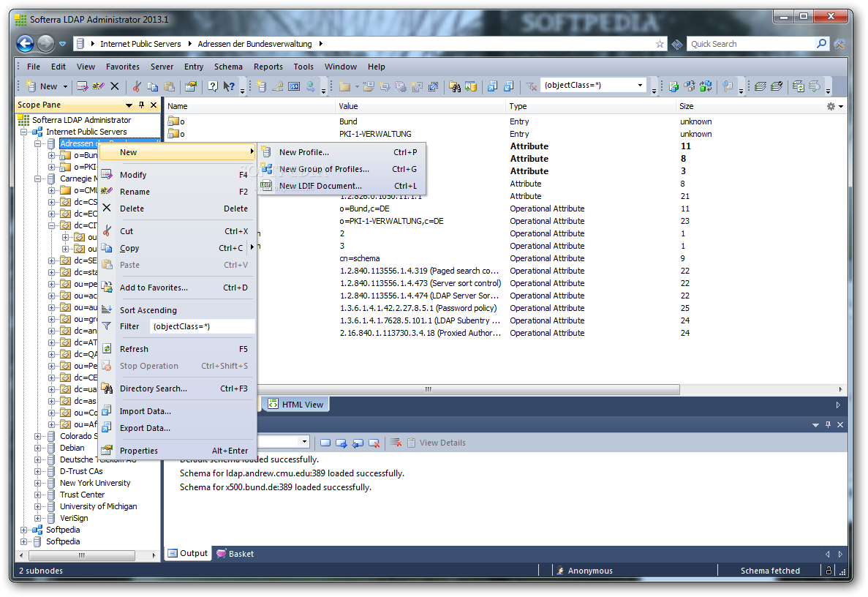Viewport: 868px width, 597px height.
Task: Click the Rename toolbar icon
Action: pos(98,86)
